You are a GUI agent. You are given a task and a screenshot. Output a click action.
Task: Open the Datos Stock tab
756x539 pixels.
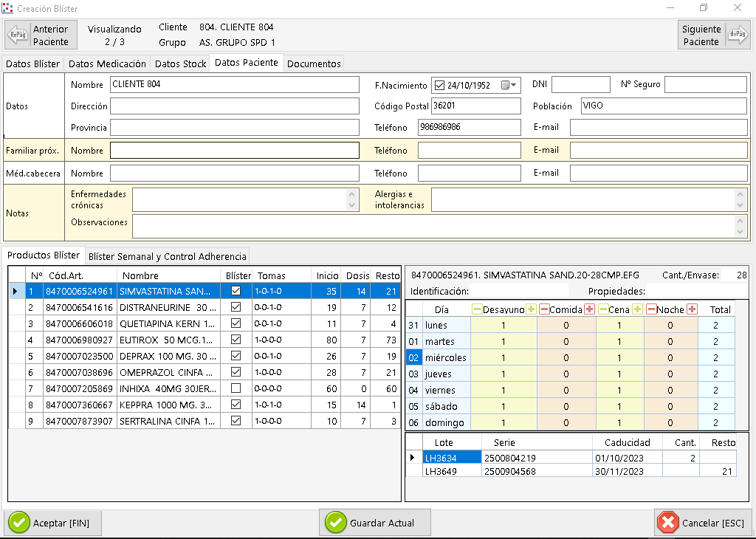[180, 63]
